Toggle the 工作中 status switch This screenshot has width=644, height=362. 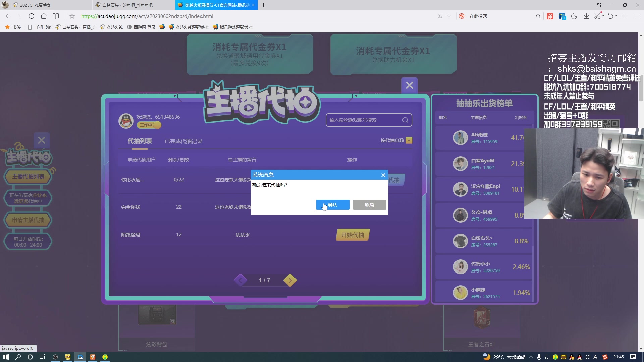click(x=149, y=125)
